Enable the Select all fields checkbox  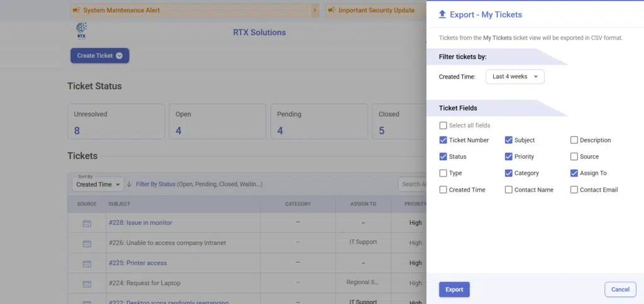coord(443,126)
